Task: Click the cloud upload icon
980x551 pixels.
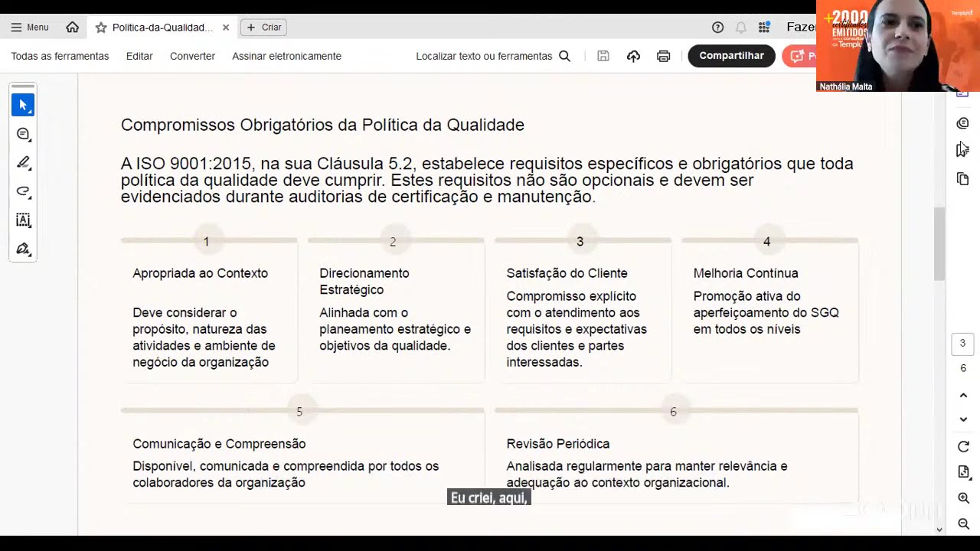Action: [633, 56]
